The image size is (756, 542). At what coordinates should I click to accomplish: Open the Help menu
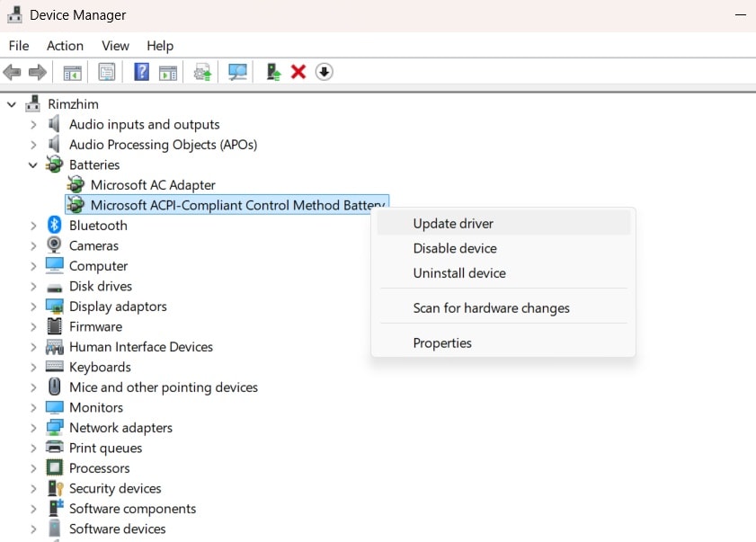click(x=160, y=46)
